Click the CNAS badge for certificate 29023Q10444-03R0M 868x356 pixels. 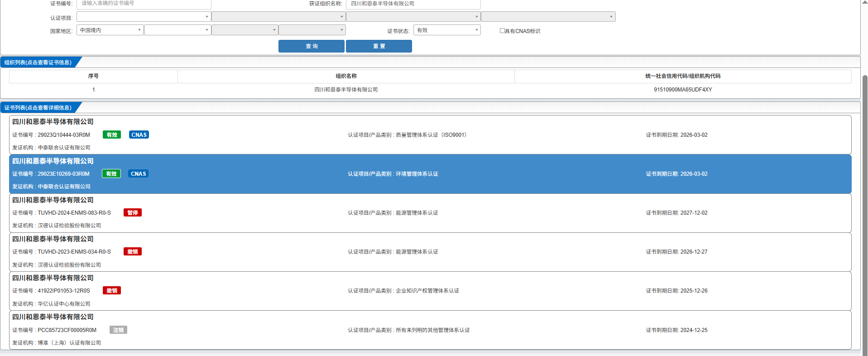coord(139,135)
